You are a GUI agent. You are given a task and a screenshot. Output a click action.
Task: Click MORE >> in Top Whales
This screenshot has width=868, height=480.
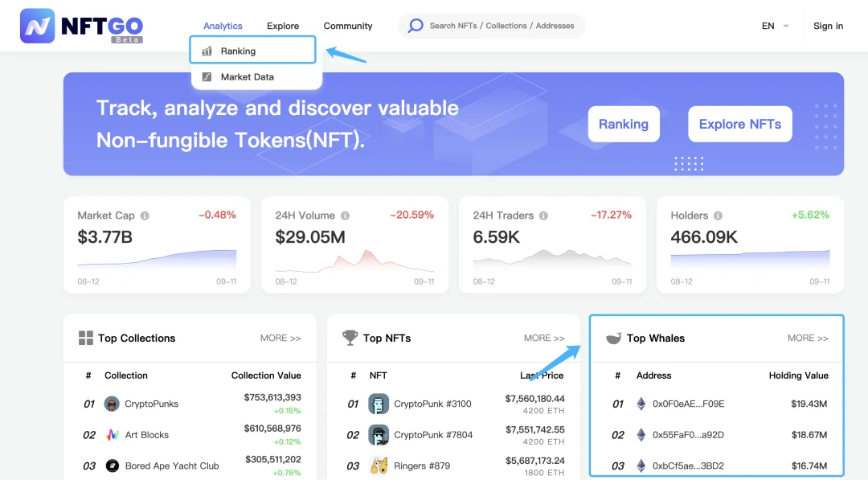click(808, 338)
